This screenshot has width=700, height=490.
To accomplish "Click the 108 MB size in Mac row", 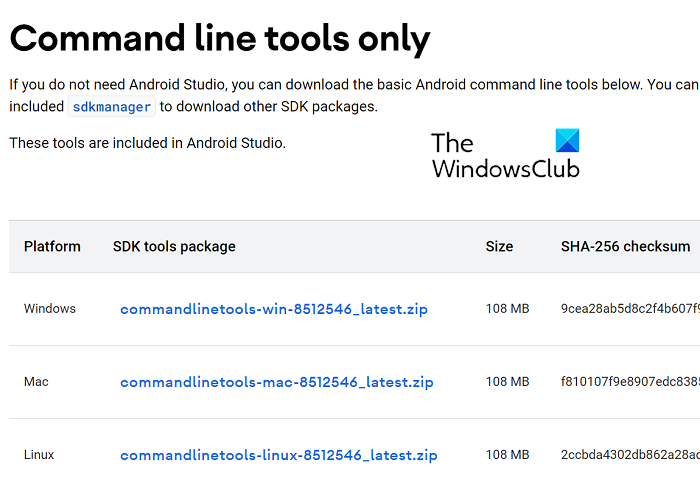I will (507, 382).
